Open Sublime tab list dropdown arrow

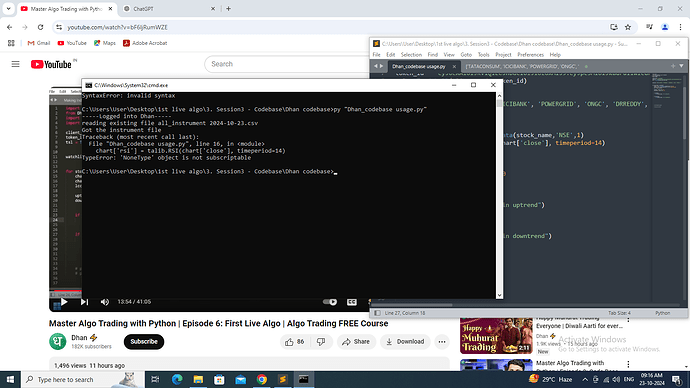click(681, 66)
